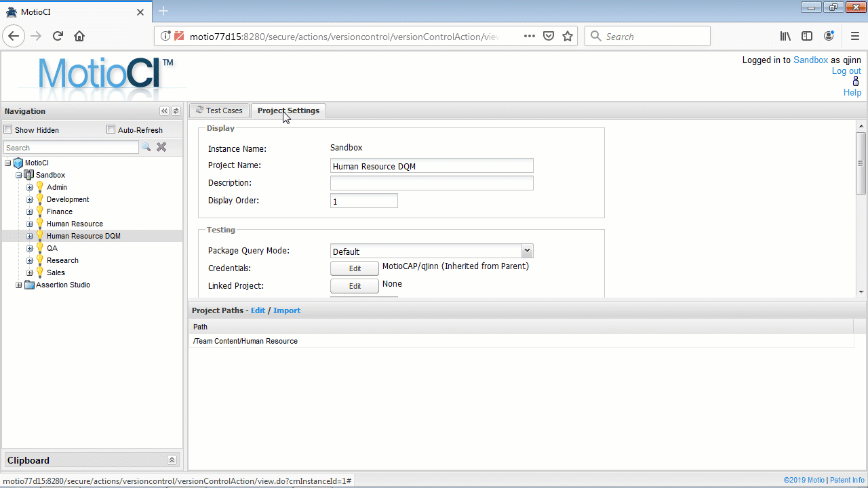Click the QA project lightbulb icon
868x488 pixels.
(40, 248)
